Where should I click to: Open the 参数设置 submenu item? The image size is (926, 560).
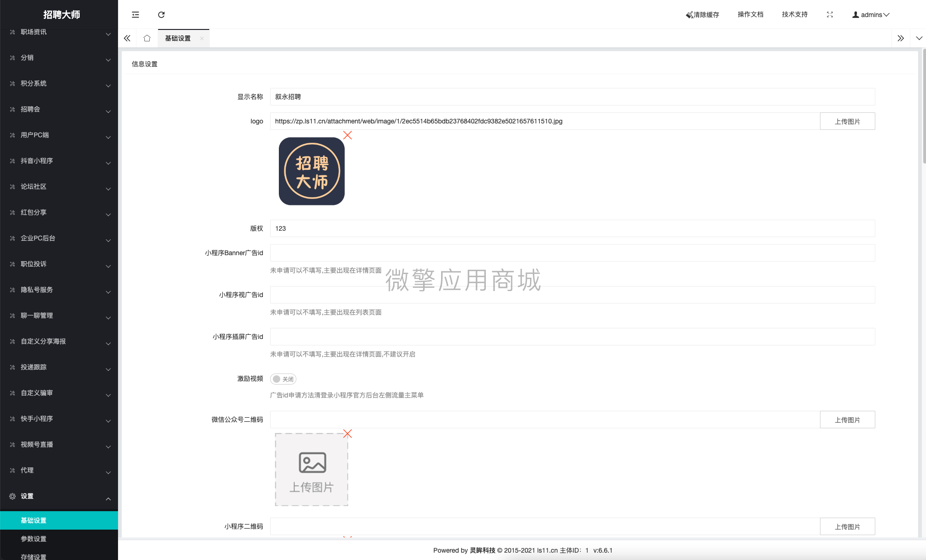(x=59, y=539)
